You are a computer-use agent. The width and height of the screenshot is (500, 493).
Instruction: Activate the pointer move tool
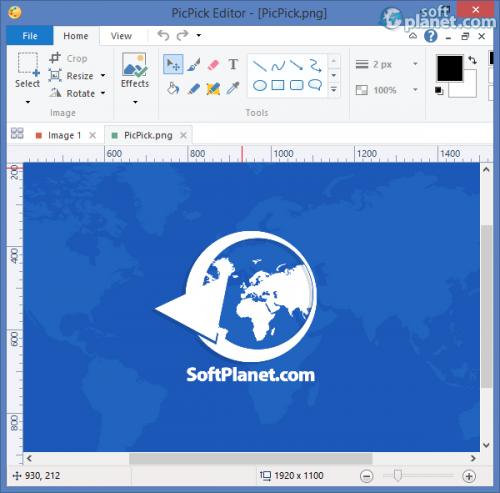[173, 64]
